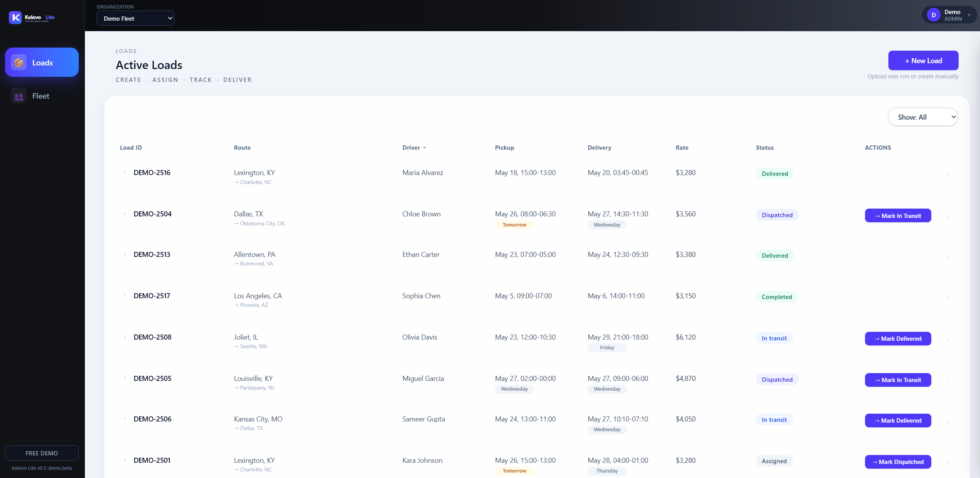Open the Demo Fleet organization dropdown
980x478 pixels.
pyautogui.click(x=136, y=18)
